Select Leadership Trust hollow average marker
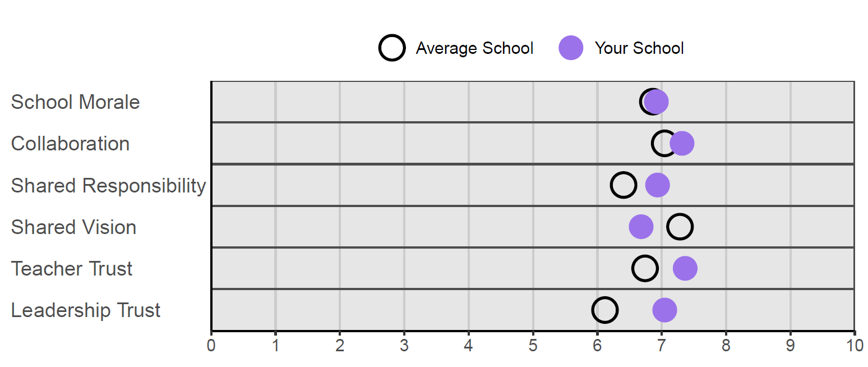This screenshot has width=868, height=367. point(604,310)
